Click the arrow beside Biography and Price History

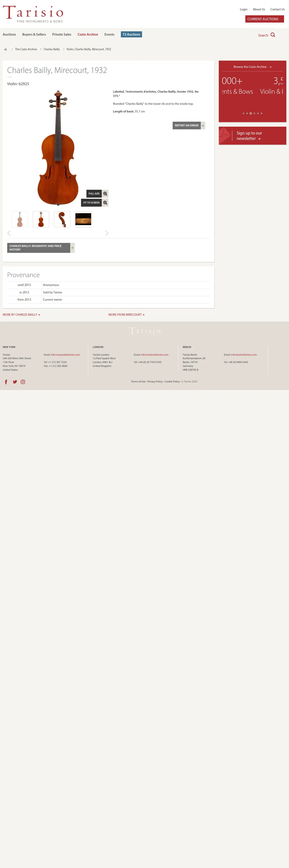72,248
